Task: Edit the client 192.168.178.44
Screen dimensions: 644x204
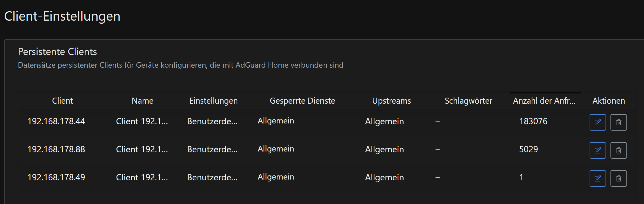Action: pos(598,122)
